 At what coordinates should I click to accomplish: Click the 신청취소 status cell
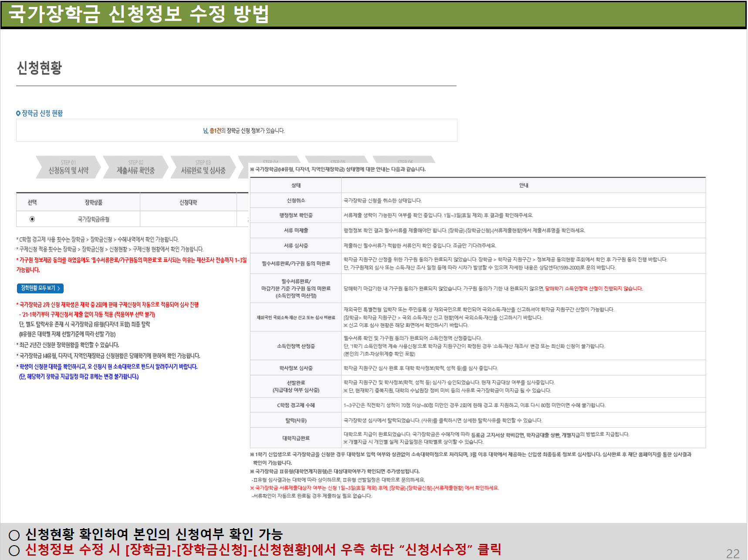coord(296,200)
